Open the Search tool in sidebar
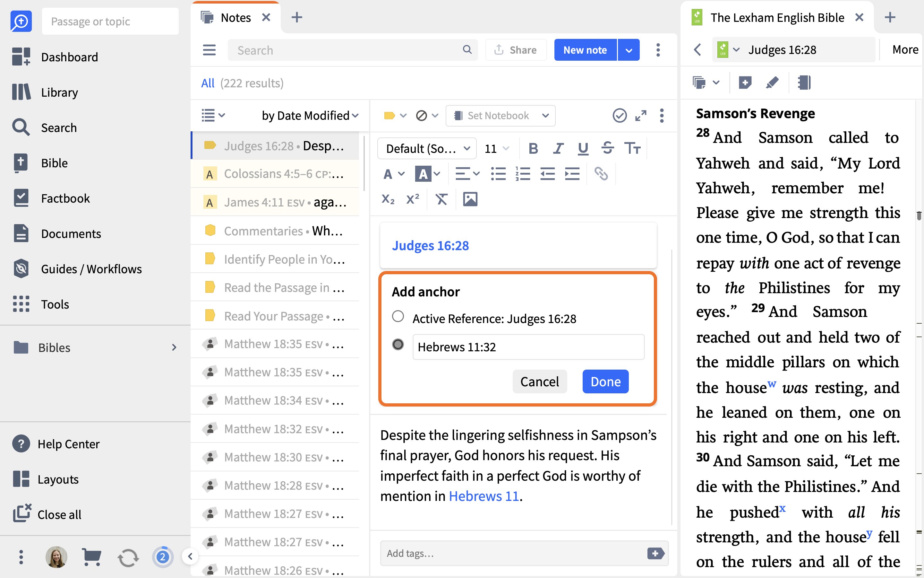This screenshot has height=578, width=924. click(44, 128)
